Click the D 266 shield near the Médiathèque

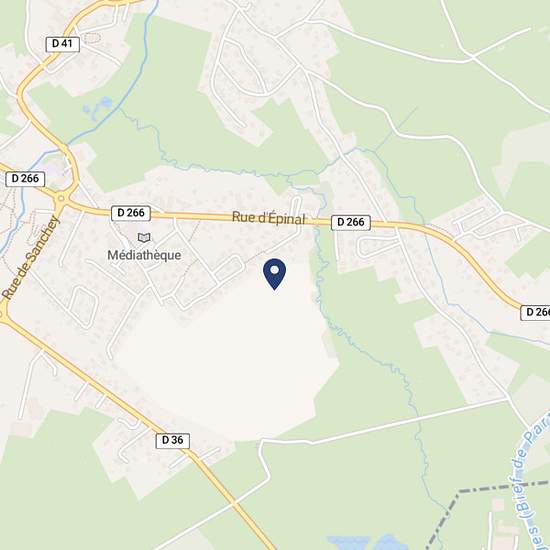click(x=131, y=213)
